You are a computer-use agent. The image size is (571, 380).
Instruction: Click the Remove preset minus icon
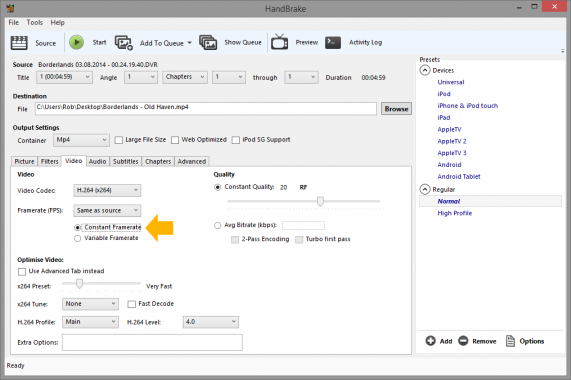pyautogui.click(x=463, y=341)
